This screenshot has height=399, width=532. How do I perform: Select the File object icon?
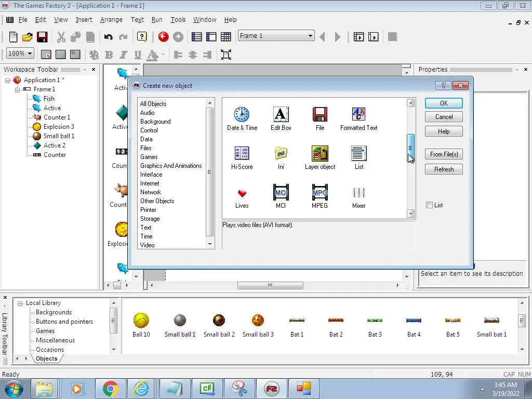(x=320, y=114)
